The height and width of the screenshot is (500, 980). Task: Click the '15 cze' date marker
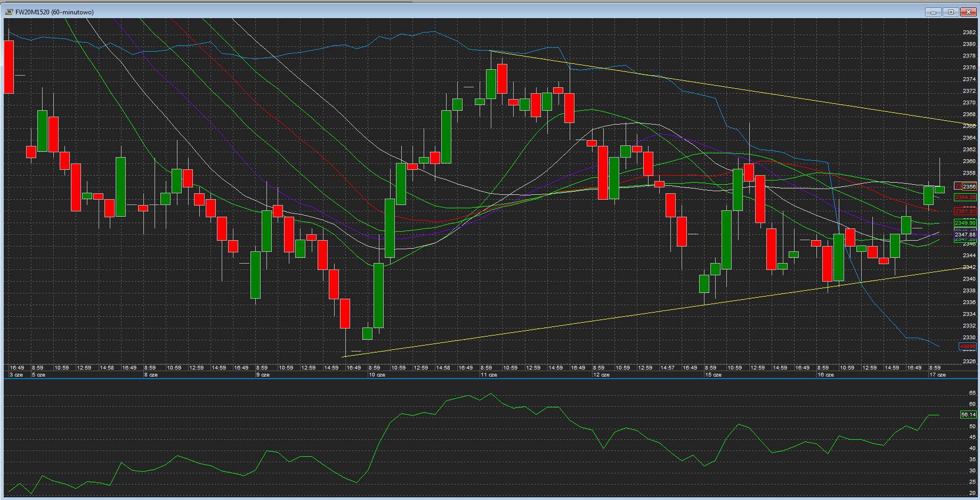coord(713,375)
